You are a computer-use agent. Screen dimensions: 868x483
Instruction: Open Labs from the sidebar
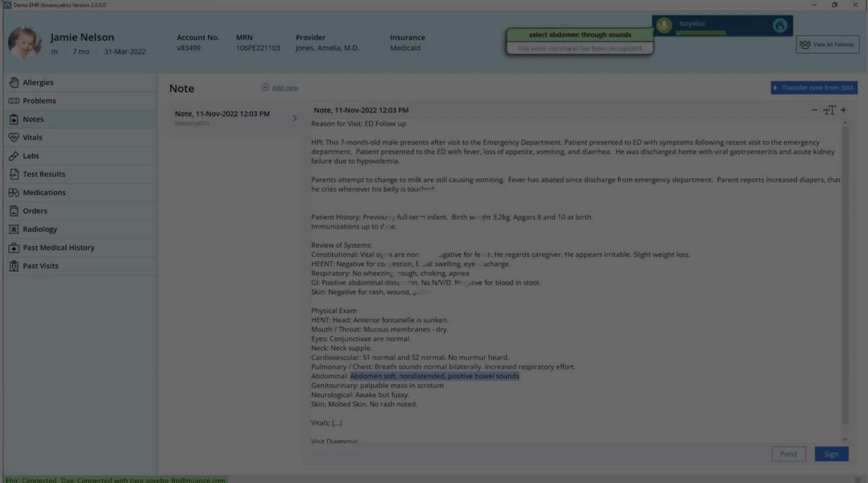(x=79, y=156)
